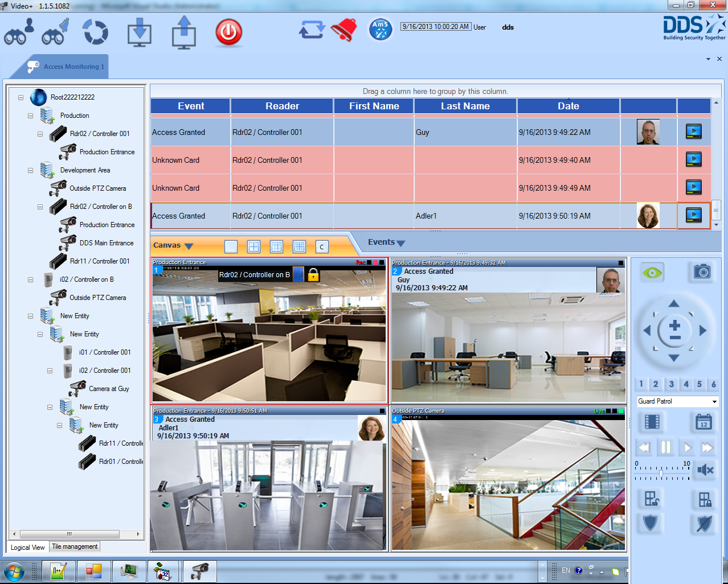The image size is (728, 584).
Task: Click the alarm search binoculars icon
Action: pos(55,31)
